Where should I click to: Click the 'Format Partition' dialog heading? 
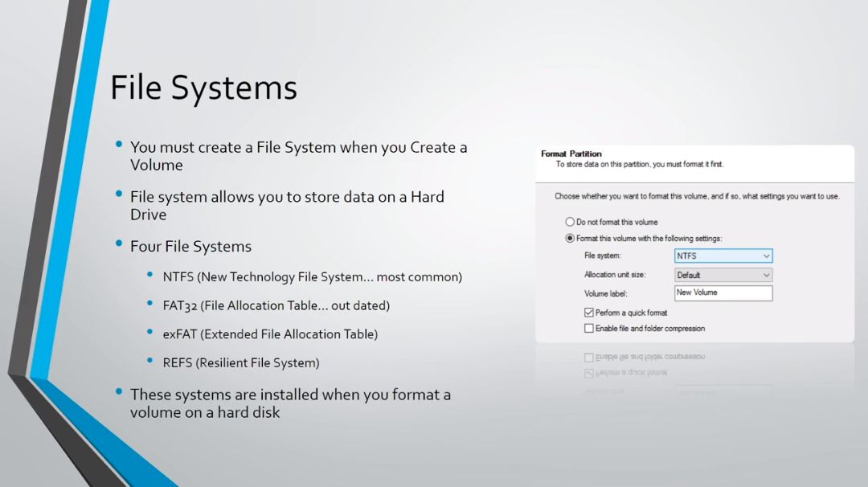point(571,153)
